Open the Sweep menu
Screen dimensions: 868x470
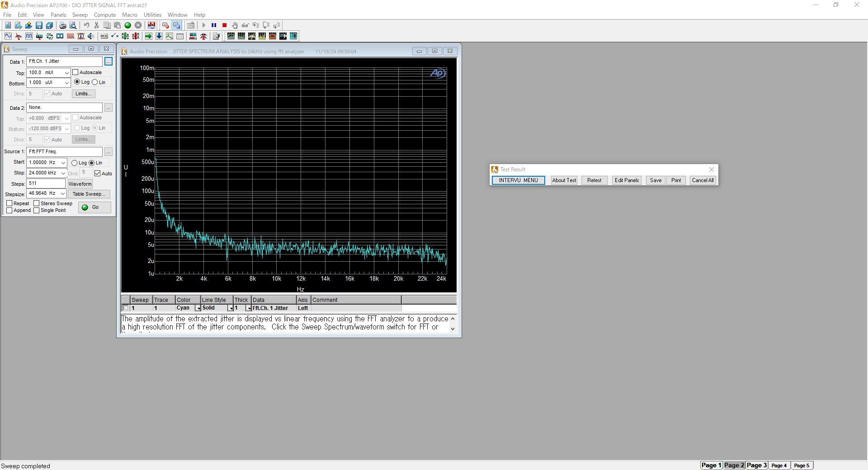coord(80,15)
